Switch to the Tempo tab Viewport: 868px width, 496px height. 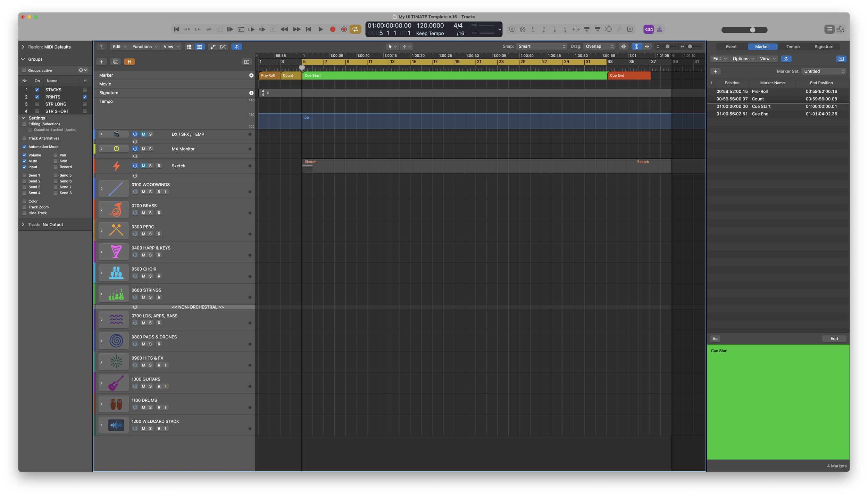pos(793,47)
